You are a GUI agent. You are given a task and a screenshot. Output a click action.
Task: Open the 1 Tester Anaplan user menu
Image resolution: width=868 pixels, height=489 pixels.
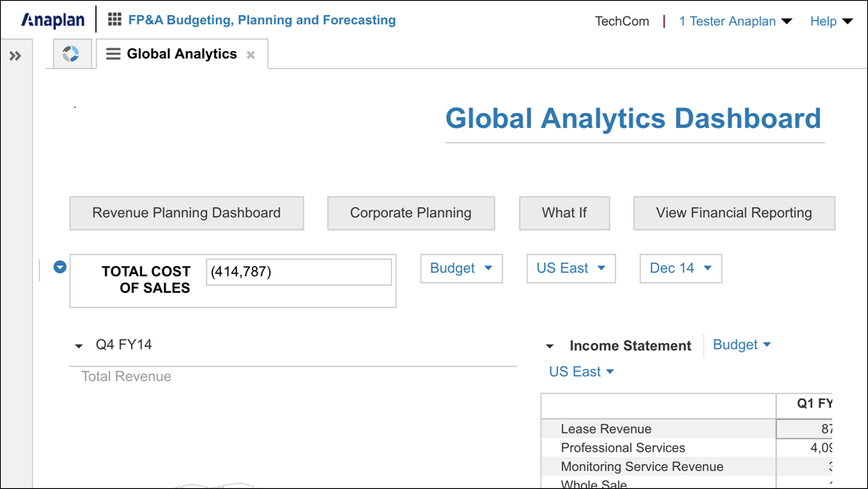(x=735, y=21)
